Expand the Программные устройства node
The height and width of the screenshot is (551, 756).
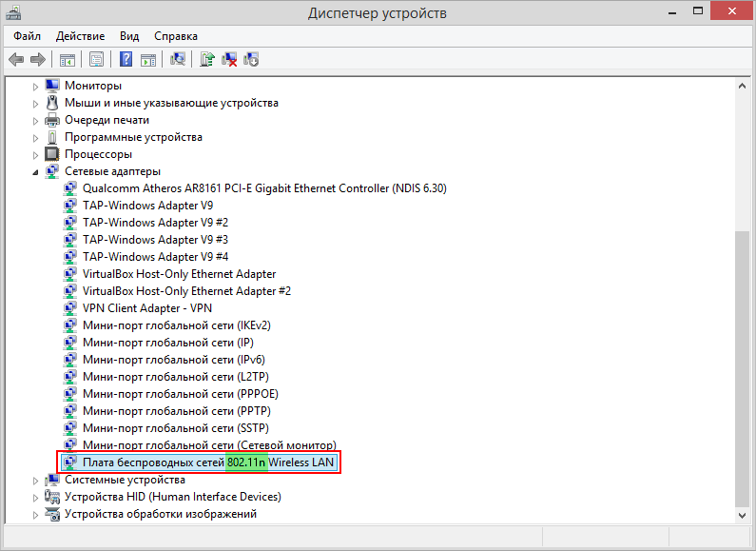point(35,137)
